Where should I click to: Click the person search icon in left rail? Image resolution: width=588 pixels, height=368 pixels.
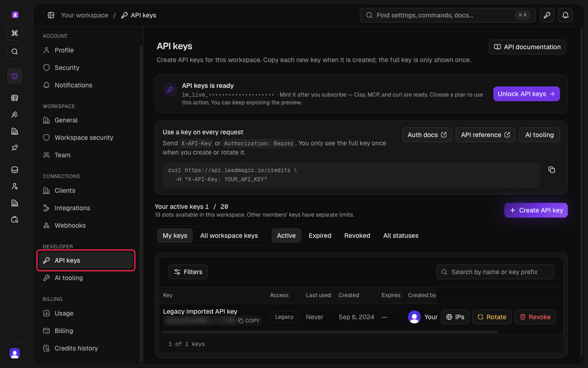[x=15, y=186]
